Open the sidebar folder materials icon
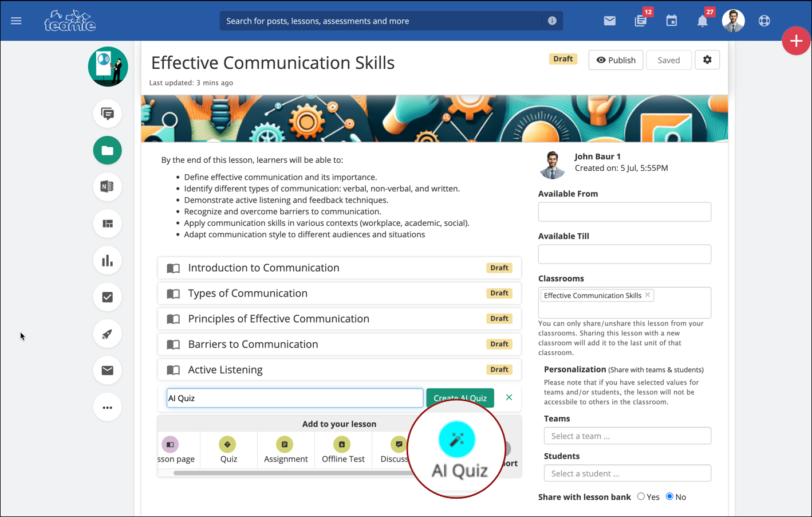Image resolution: width=812 pixels, height=517 pixels. coord(108,151)
